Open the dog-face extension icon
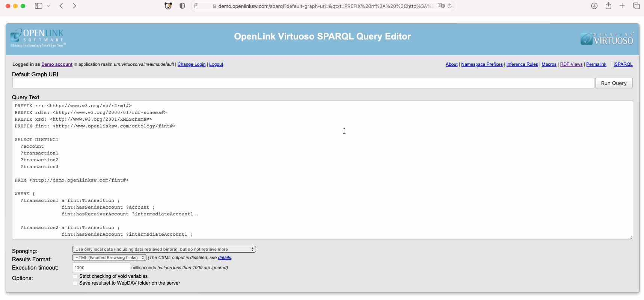Image resolution: width=644 pixels, height=300 pixels. [168, 6]
